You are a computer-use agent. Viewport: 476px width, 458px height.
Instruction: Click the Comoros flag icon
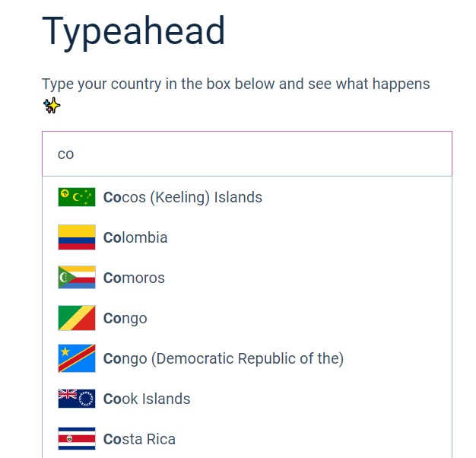point(77,278)
